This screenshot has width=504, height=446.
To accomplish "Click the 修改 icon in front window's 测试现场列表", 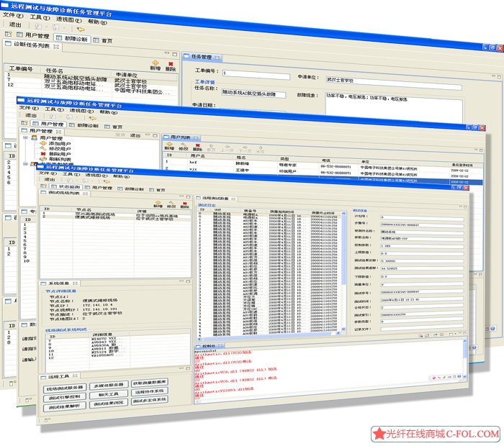I will coord(172,204).
